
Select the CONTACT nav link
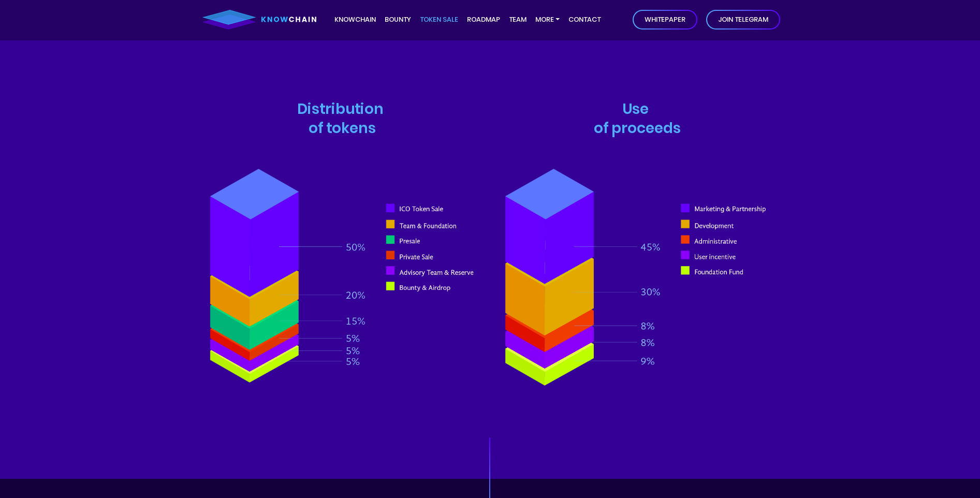[x=584, y=20]
